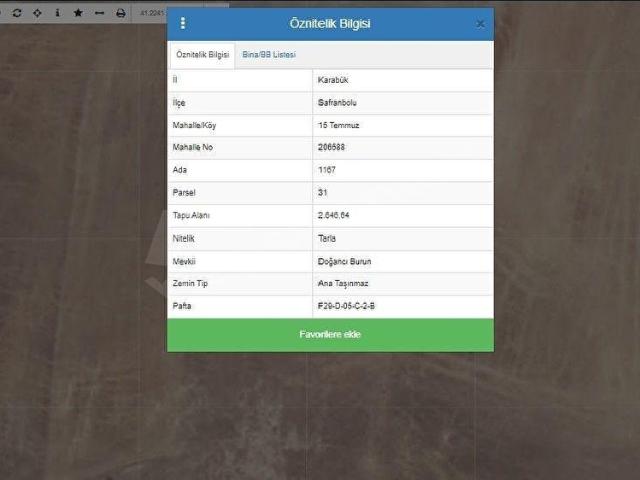
Task: Click the locate crosshair icon in the toolbar
Action: pos(37,13)
